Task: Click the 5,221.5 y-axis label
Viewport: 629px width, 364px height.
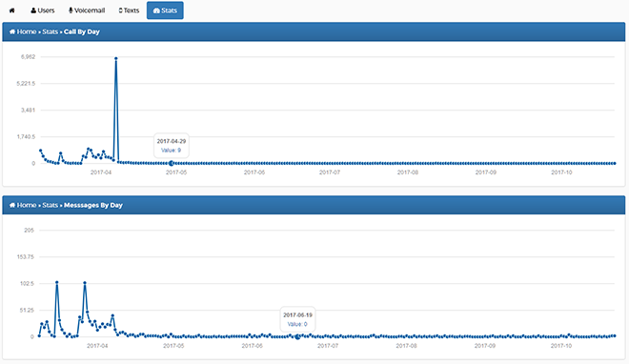Action: pos(26,84)
